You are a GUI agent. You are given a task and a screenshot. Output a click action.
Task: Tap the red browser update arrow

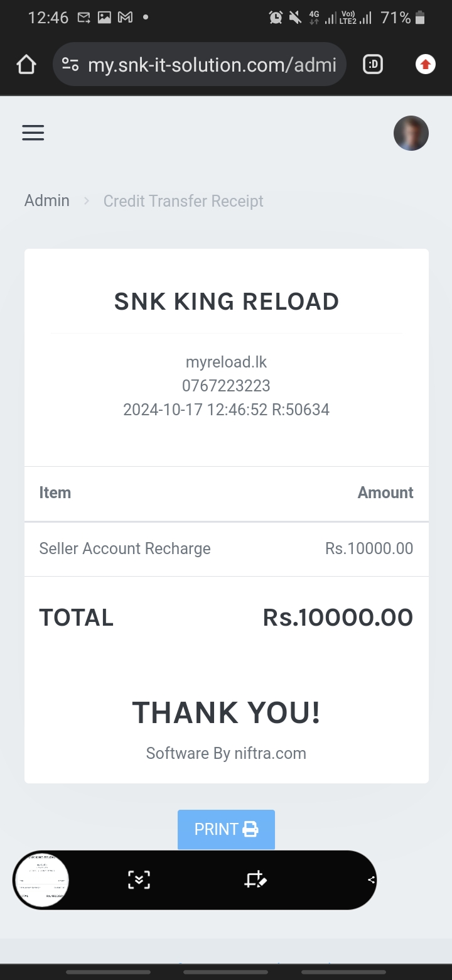tap(426, 64)
